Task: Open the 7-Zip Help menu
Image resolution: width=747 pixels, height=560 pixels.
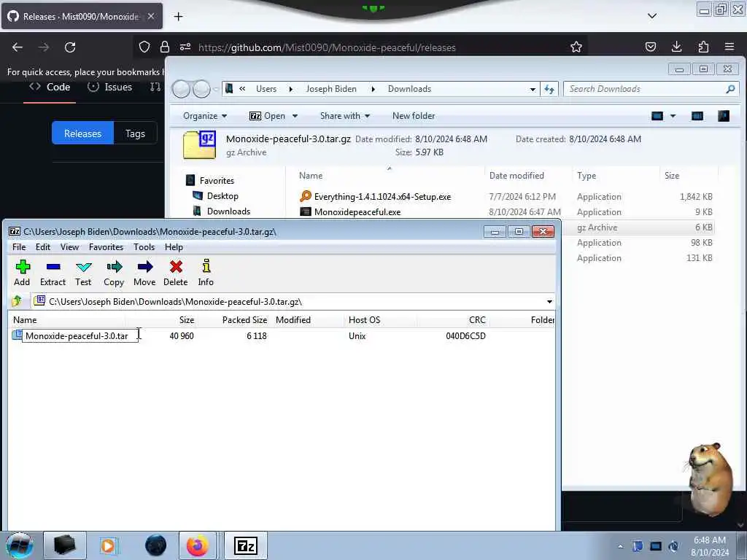Action: [174, 246]
